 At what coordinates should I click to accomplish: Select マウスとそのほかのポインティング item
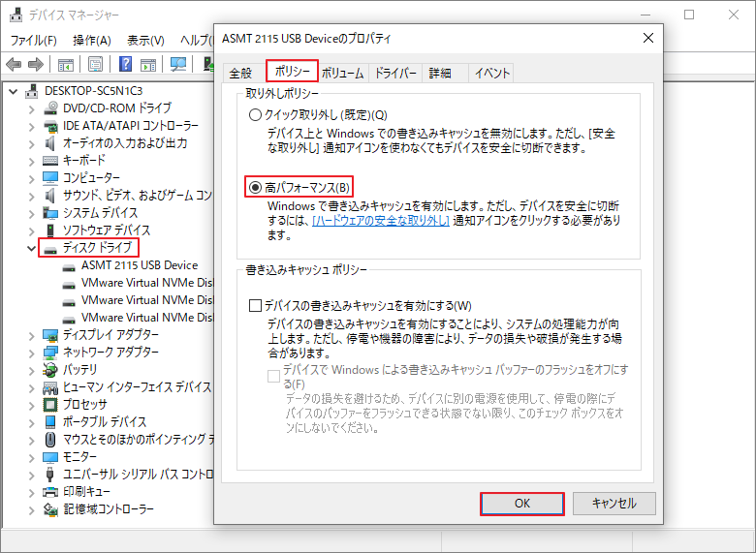(139, 439)
